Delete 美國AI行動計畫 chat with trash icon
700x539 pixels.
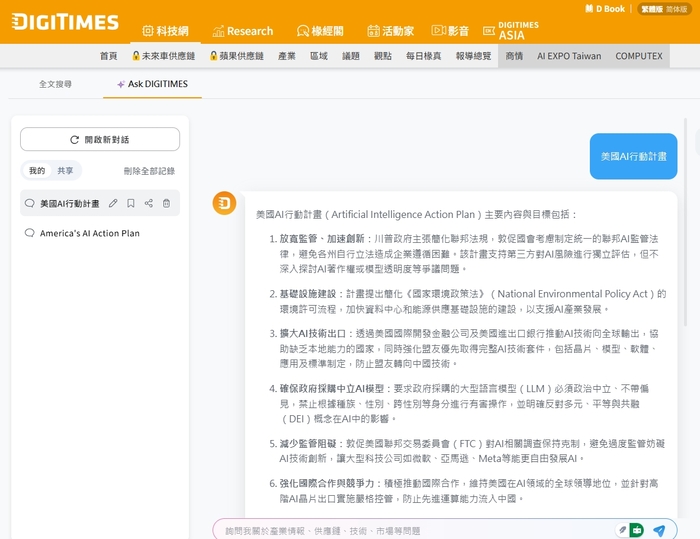click(x=166, y=203)
